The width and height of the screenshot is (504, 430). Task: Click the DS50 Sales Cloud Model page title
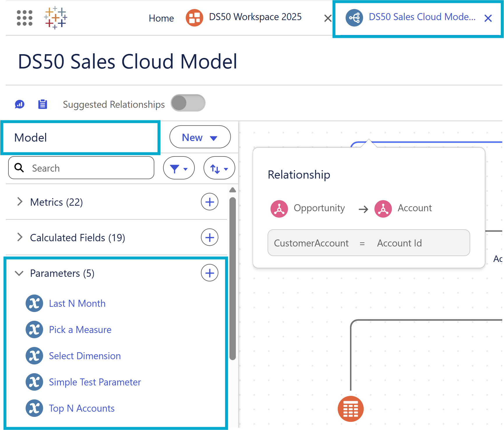point(128,61)
